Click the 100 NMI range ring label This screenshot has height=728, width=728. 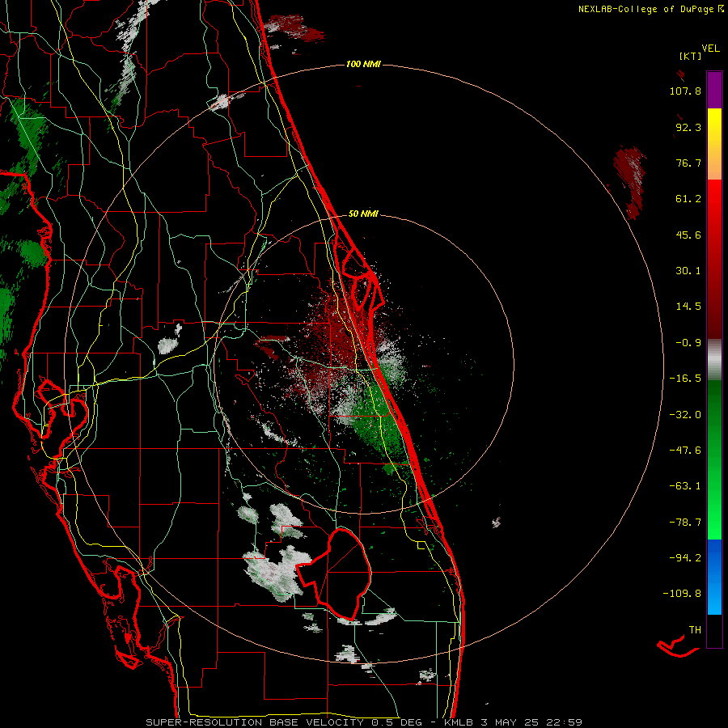point(363,64)
